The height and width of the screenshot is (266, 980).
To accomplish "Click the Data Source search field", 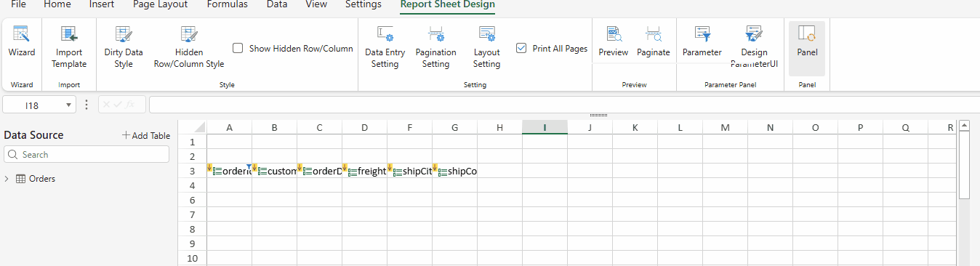I will click(87, 155).
